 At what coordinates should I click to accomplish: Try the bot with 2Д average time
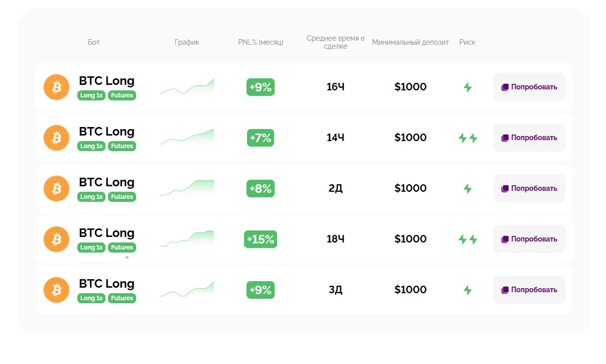pyautogui.click(x=529, y=188)
